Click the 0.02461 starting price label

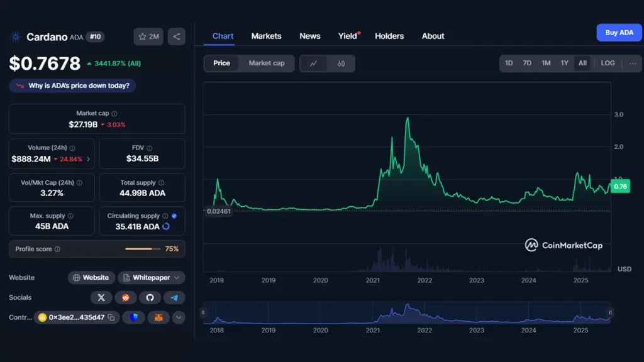pos(218,211)
